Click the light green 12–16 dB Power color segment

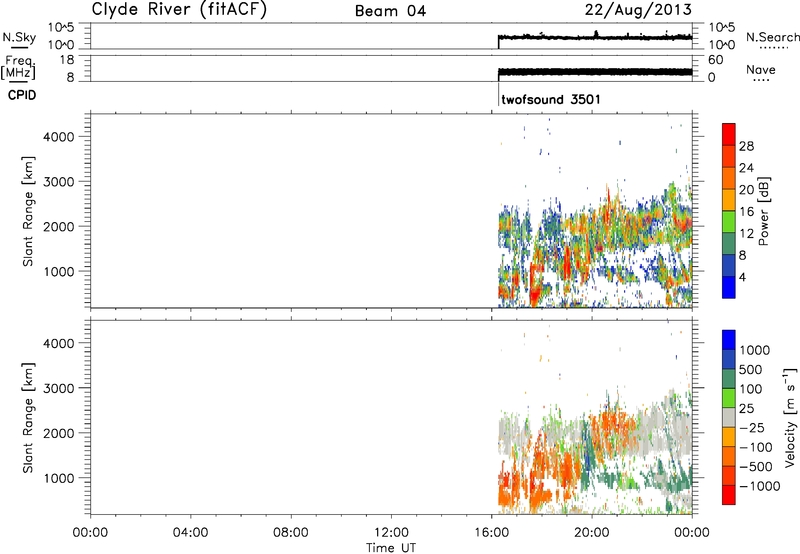pyautogui.click(x=729, y=222)
